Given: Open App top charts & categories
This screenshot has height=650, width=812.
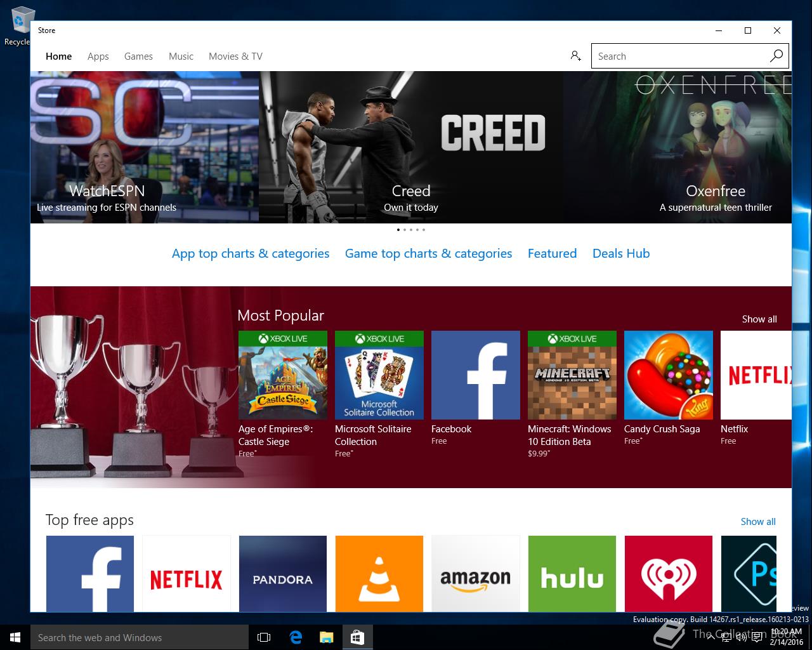Looking at the screenshot, I should (251, 253).
